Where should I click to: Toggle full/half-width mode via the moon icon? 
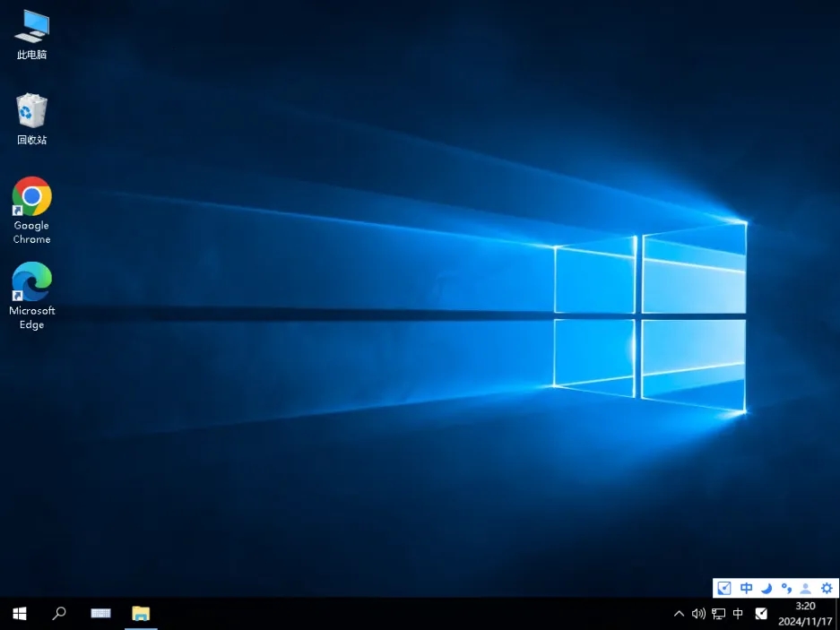766,588
